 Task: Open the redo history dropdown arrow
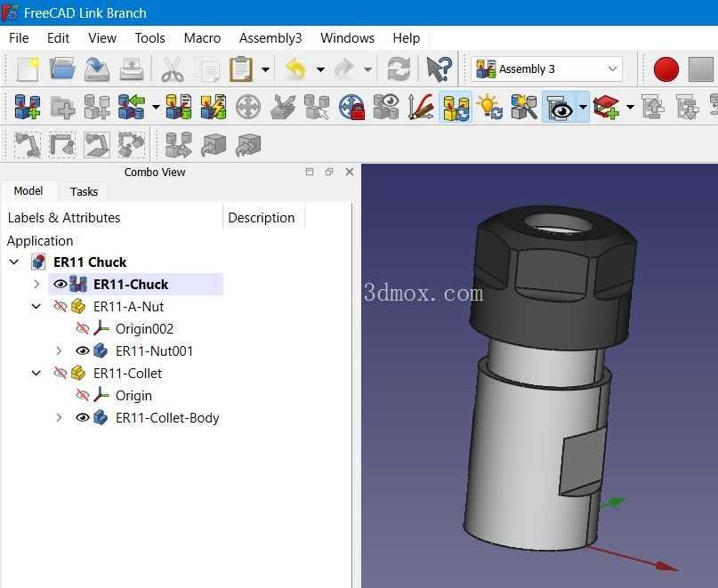pos(367,69)
